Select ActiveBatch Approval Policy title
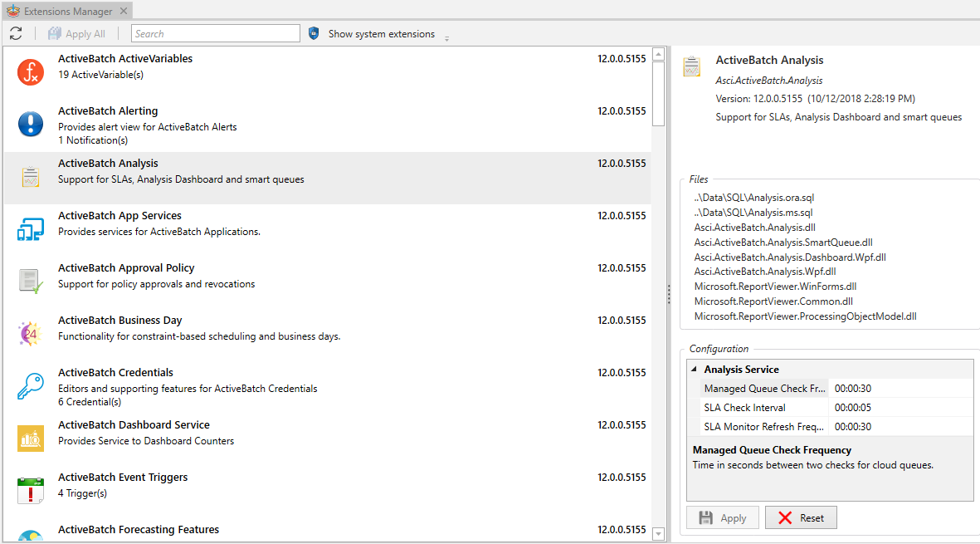The height and width of the screenshot is (544, 980). click(126, 267)
